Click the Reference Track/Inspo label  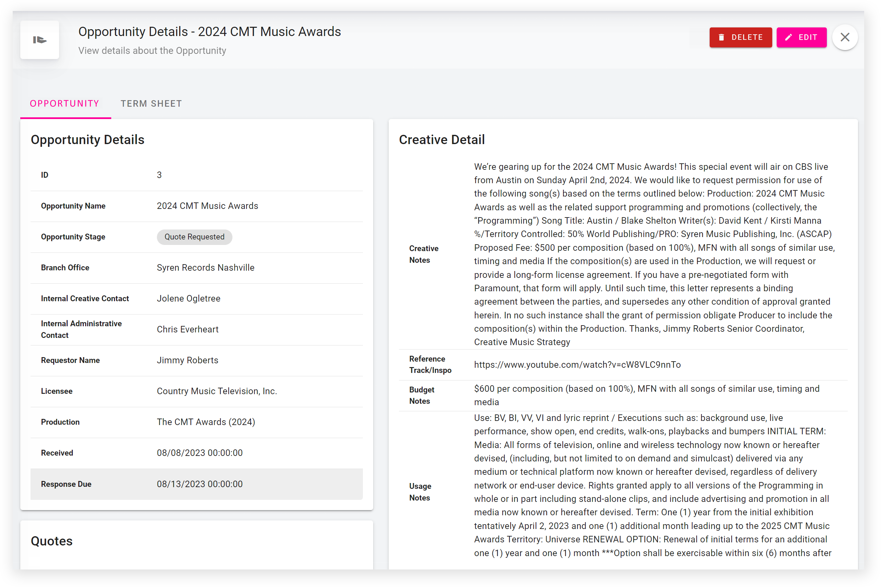coord(430,365)
